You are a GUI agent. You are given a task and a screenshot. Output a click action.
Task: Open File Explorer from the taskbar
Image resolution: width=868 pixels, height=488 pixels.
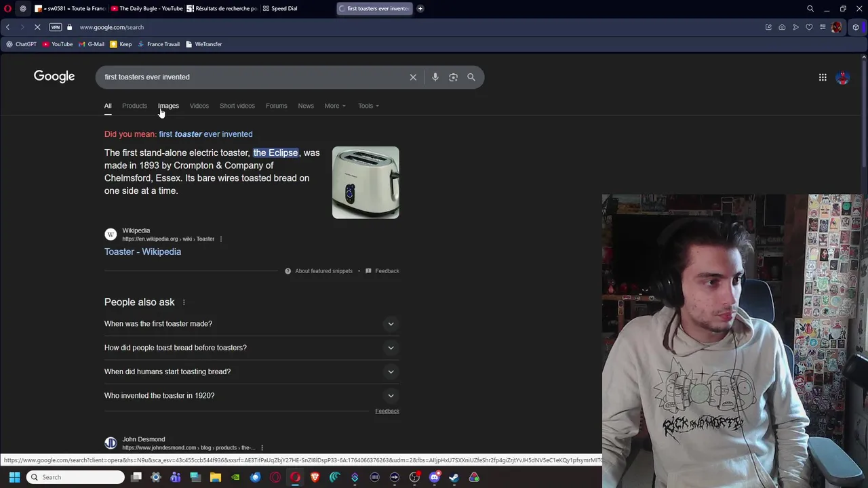point(216,477)
